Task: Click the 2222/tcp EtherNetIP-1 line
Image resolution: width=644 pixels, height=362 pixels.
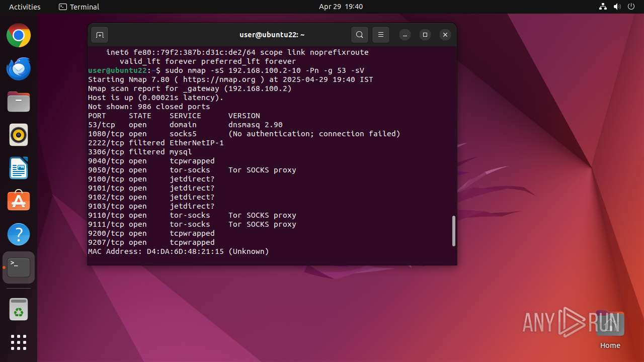Action: (156, 143)
